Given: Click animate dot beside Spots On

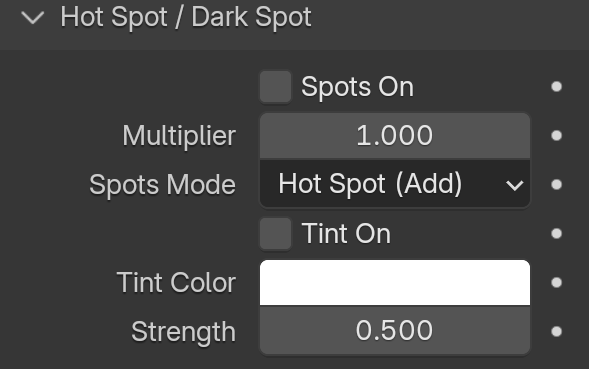Looking at the screenshot, I should [556, 87].
